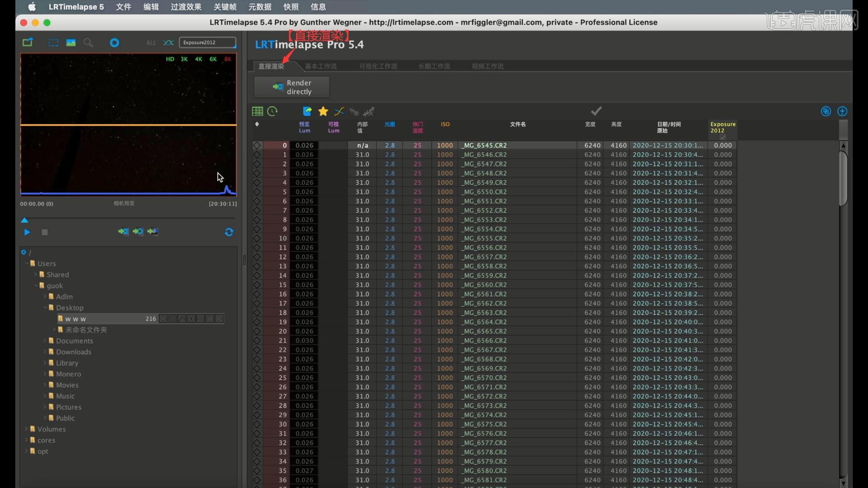The width and height of the screenshot is (868, 488).
Task: Collapse the Desktop folder node
Action: (x=45, y=308)
